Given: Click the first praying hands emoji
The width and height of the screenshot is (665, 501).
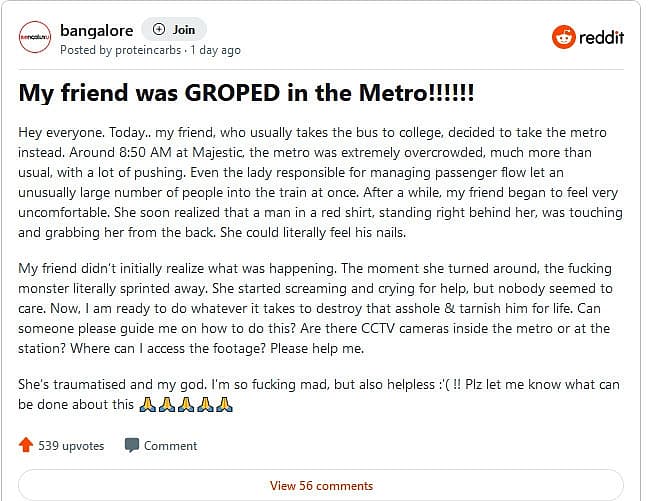Looking at the screenshot, I should [x=148, y=404].
